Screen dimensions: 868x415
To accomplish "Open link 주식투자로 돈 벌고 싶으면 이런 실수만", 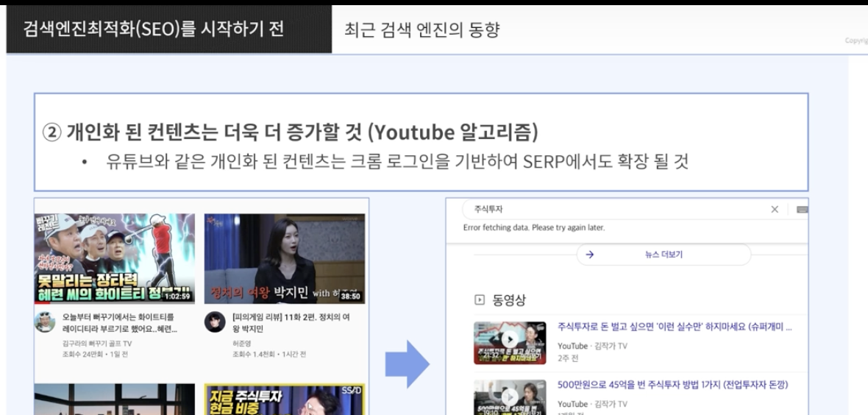I will 675,327.
